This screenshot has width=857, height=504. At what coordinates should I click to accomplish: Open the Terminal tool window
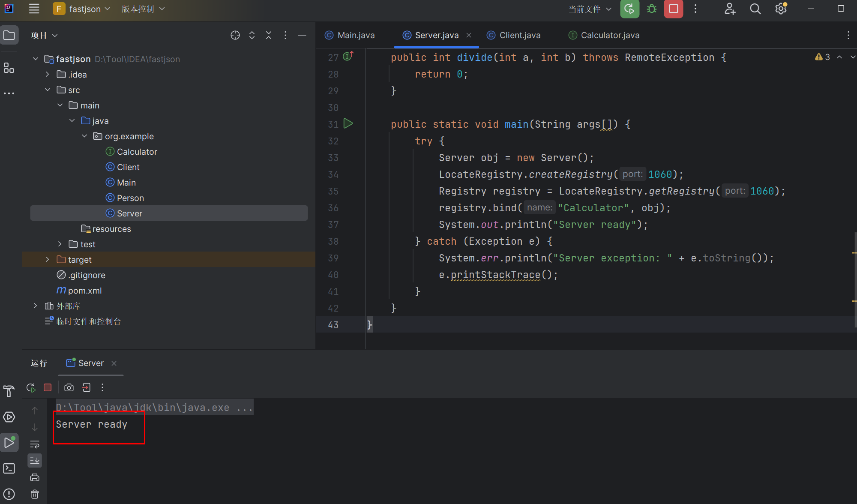click(9, 468)
